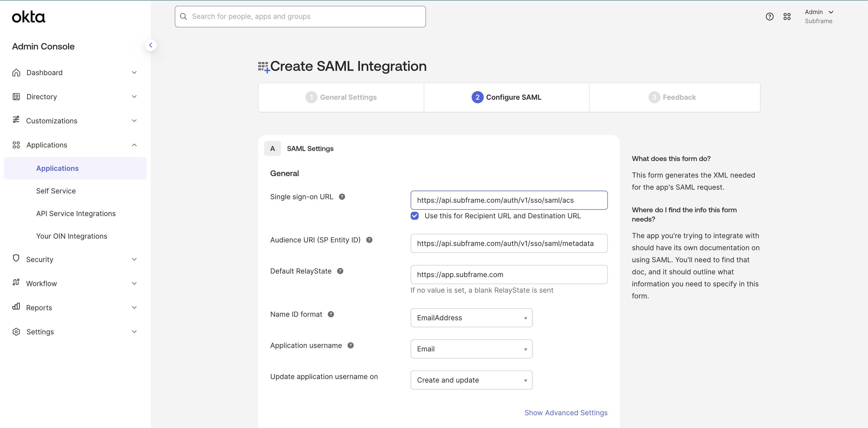This screenshot has width=868, height=428.
Task: Open the Application username dropdown
Action: 471,349
